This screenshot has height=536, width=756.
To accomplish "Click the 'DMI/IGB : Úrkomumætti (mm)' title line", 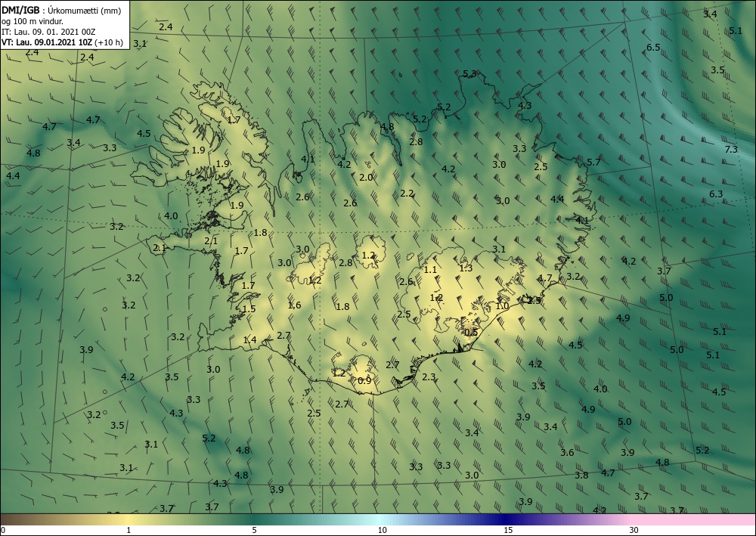I will coord(61,10).
